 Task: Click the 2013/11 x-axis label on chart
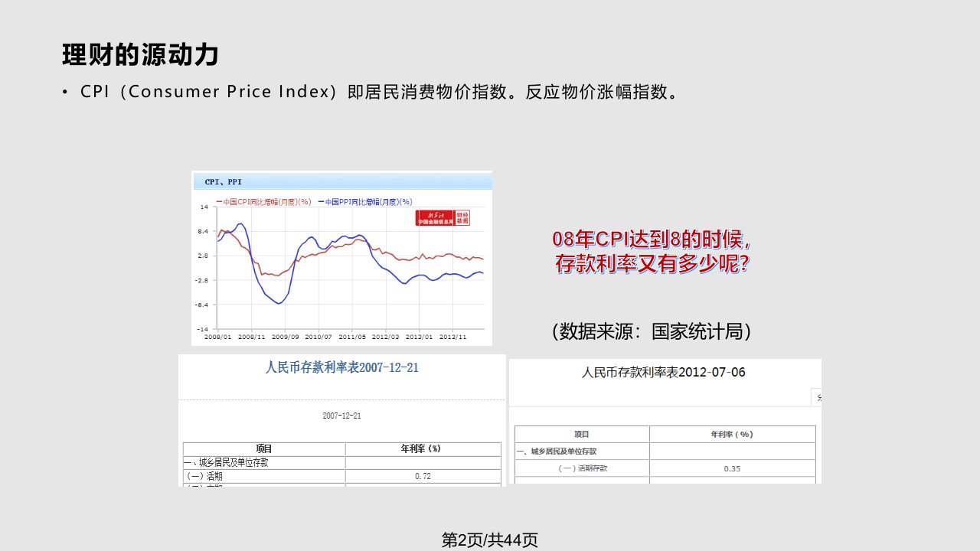pyautogui.click(x=453, y=335)
